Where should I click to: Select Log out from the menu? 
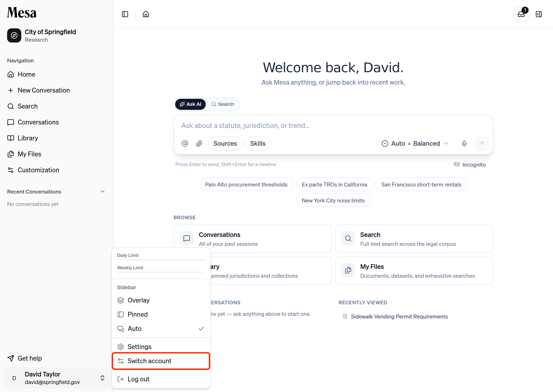161,379
